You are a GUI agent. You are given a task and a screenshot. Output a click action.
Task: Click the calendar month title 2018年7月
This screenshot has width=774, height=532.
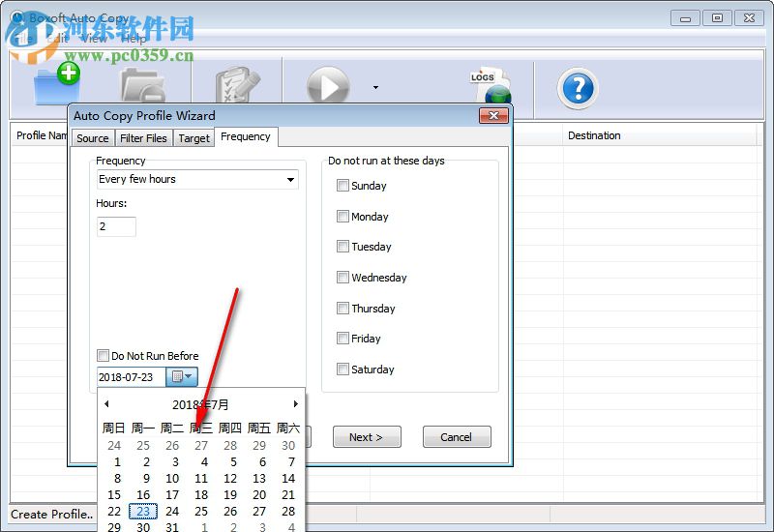click(200, 404)
